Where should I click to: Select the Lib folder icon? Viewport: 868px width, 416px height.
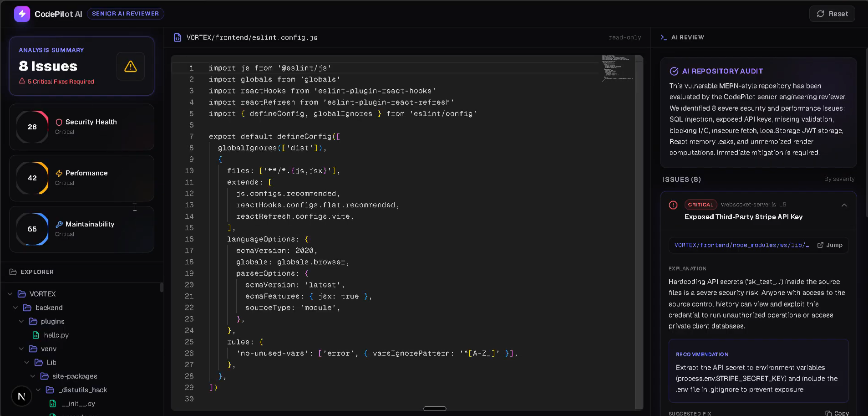pyautogui.click(x=39, y=362)
